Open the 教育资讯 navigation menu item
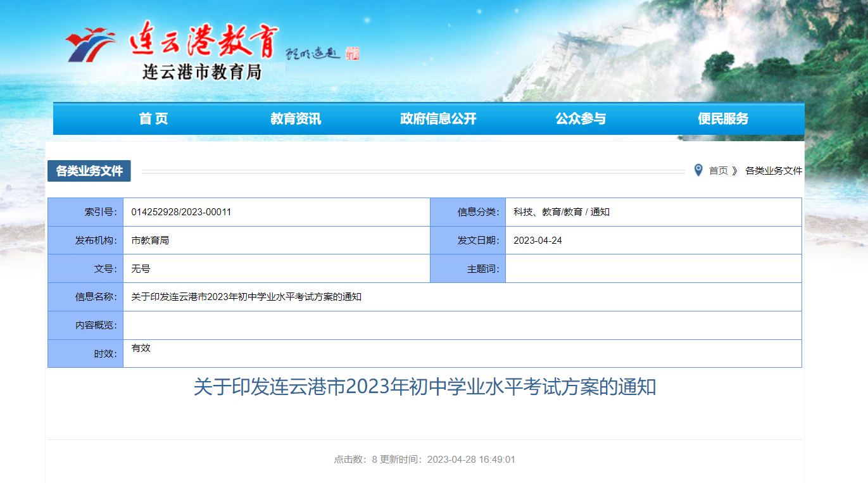The height and width of the screenshot is (483, 868). click(296, 118)
